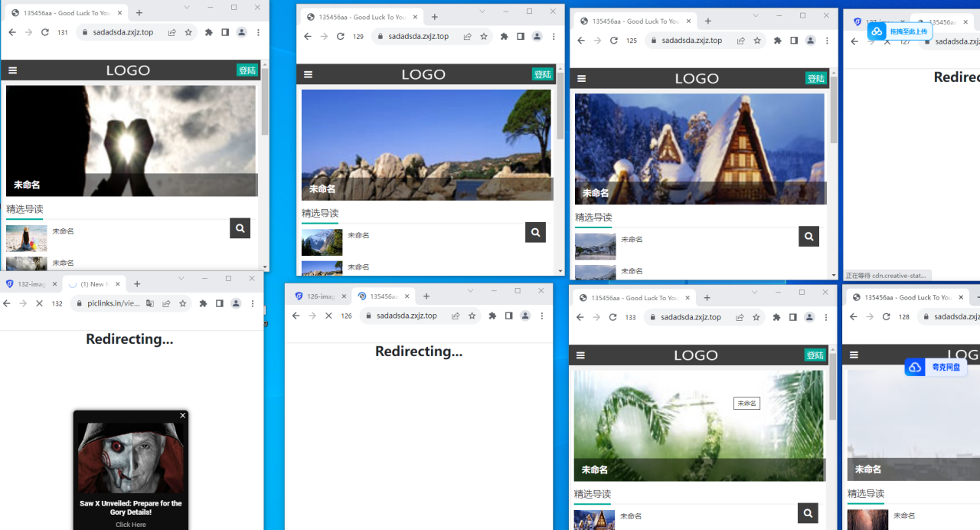Click the share icon in the 125 window address bar
Image resolution: width=980 pixels, height=530 pixels.
[x=740, y=41]
